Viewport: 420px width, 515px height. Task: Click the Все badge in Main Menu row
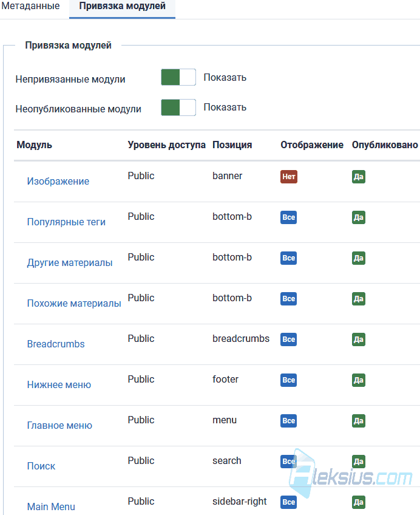click(x=289, y=502)
